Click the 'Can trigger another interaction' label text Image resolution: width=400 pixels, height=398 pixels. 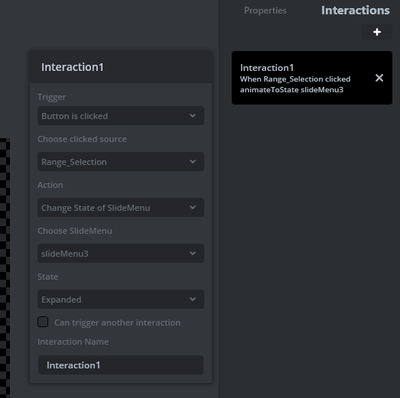tap(117, 323)
